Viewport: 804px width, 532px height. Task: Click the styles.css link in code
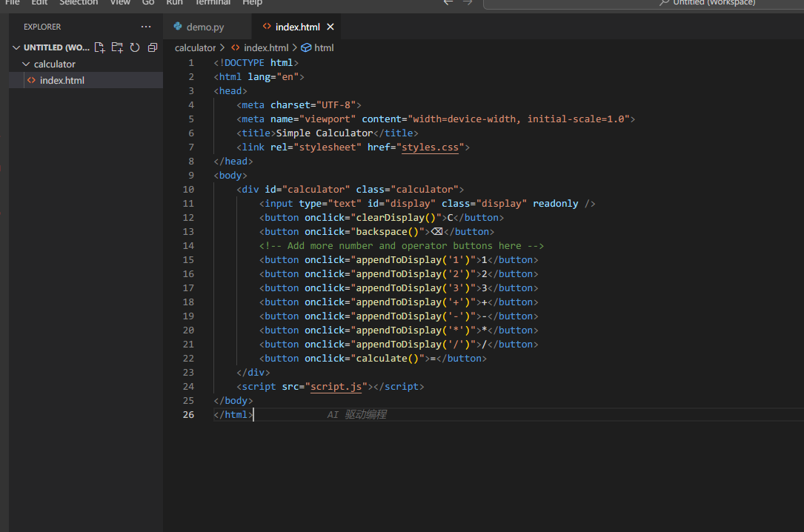(x=430, y=147)
